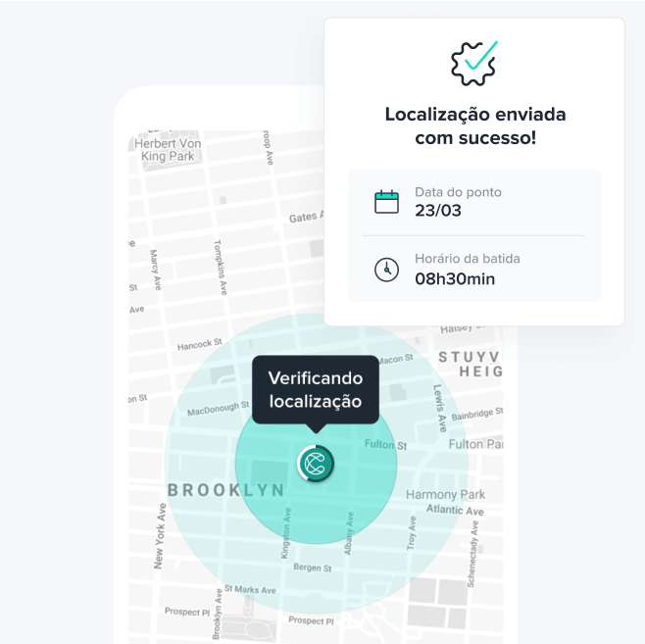Click the New York Ave map label
Viewport: 645px width, 644px height.
coord(160,536)
